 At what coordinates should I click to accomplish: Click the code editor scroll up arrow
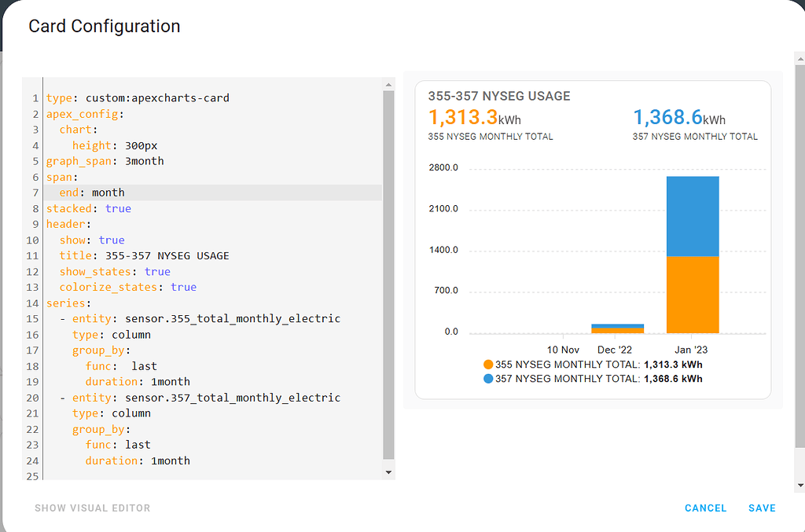388,84
